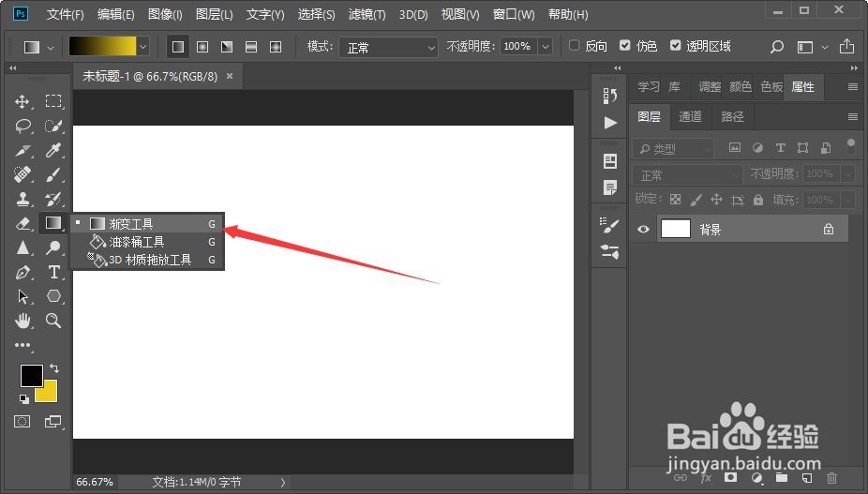Select the Path Selection tool
Screen dimensions: 868x494
tap(22, 296)
